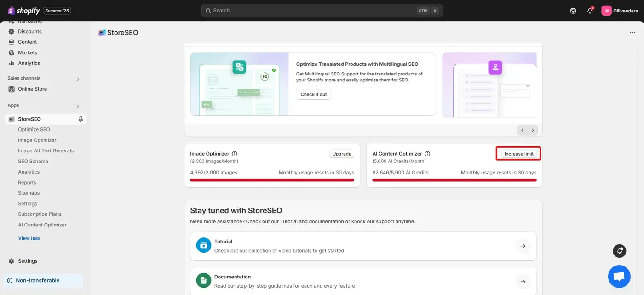Expand the Sales channels section
The image size is (644, 295).
tap(78, 79)
